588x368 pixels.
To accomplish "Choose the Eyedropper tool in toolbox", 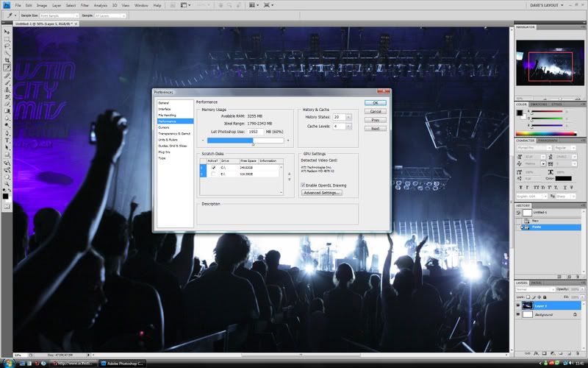I will click(7, 68).
